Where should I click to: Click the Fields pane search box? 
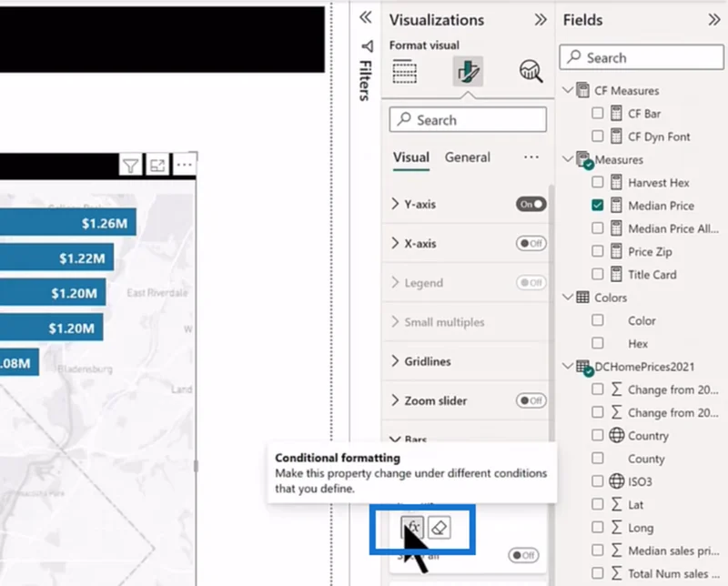[642, 57]
